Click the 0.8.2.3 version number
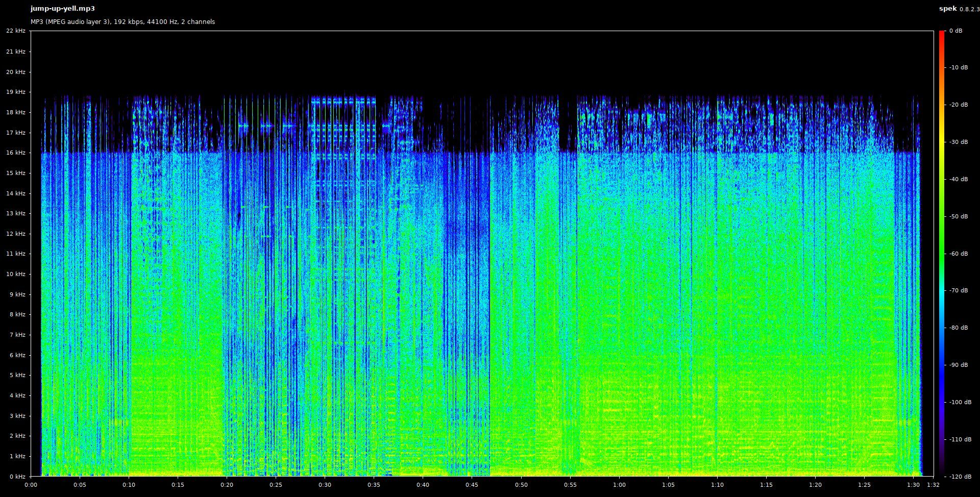This screenshot has height=497, width=980. (969, 9)
